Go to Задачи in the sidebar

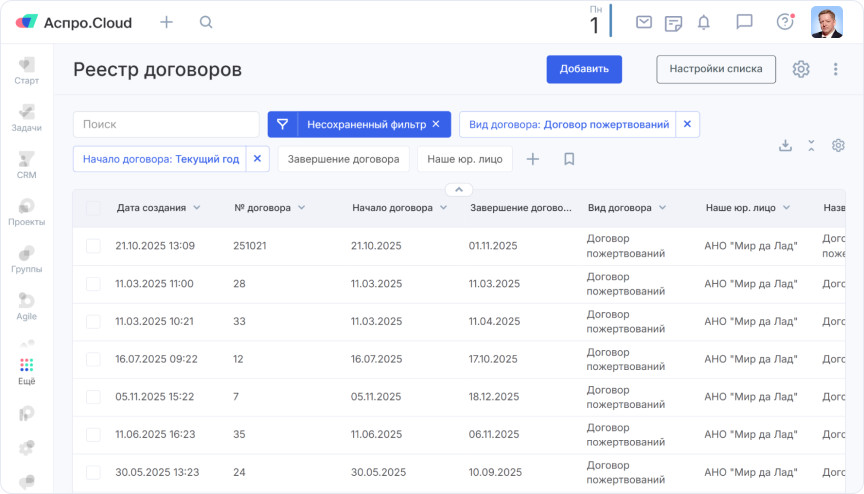[27, 118]
